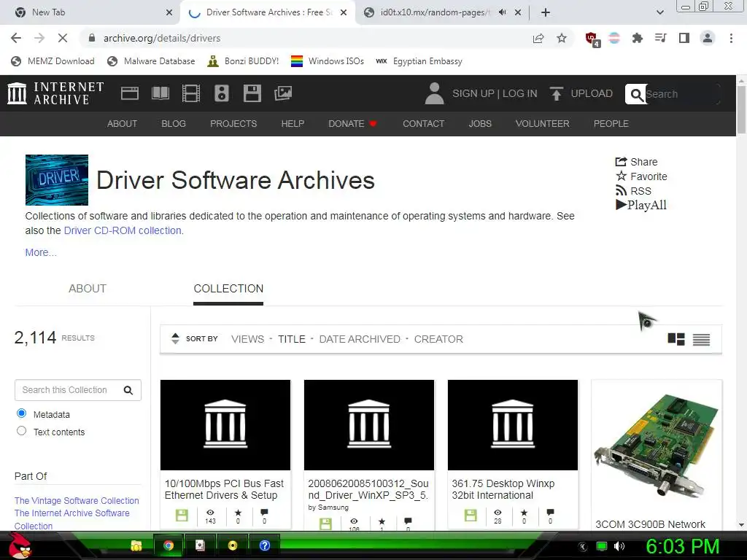
Task: Switch to tile grid view icon
Action: tap(676, 339)
